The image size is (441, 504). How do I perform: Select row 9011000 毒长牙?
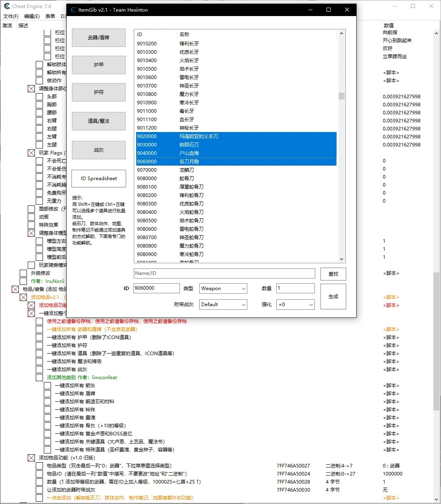point(236,111)
